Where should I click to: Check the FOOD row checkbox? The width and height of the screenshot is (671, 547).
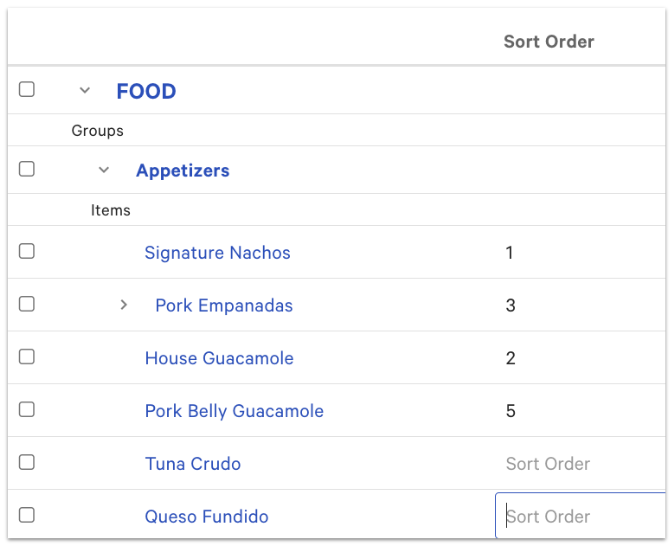27,90
